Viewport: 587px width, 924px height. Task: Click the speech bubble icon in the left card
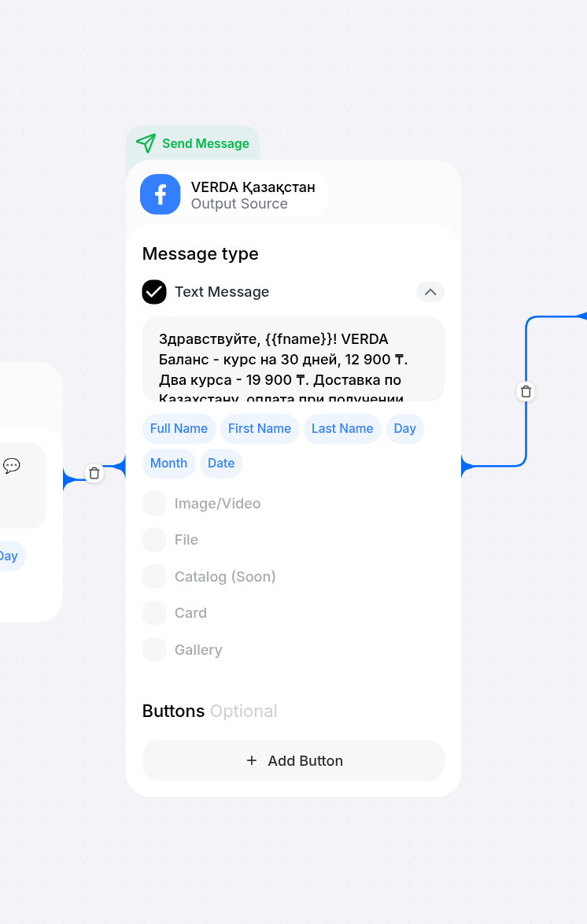click(12, 465)
